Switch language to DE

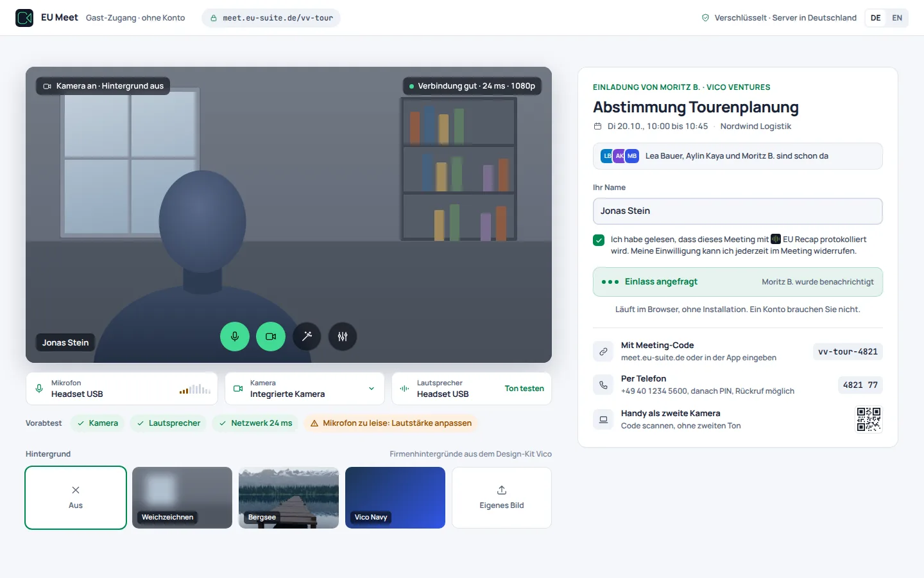pos(876,18)
